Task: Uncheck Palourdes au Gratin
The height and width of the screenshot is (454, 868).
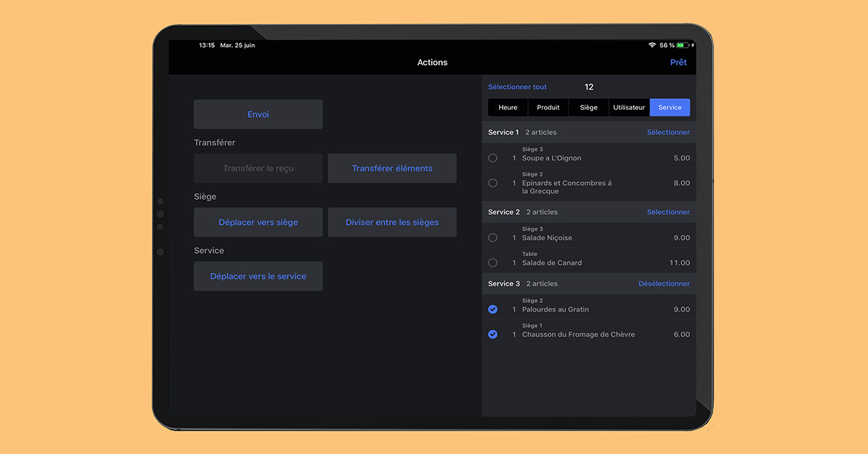Action: [493, 309]
